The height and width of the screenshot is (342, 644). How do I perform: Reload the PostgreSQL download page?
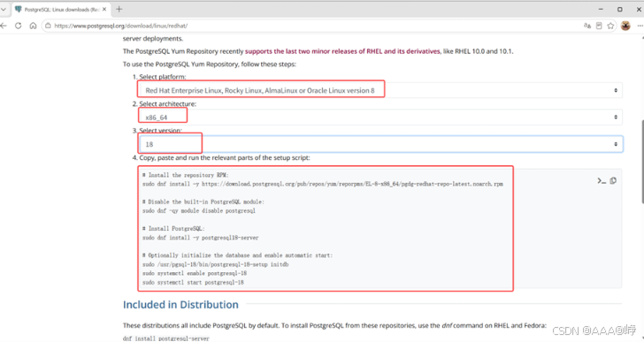click(18, 26)
